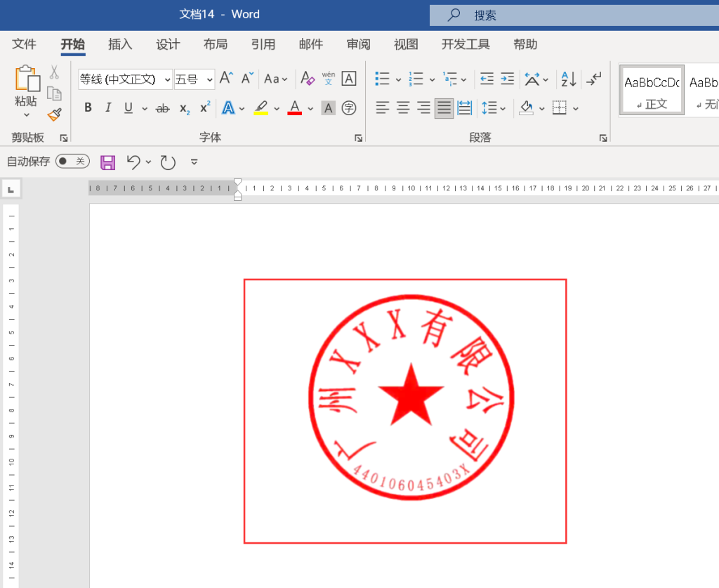Expand underline style options arrow
The width and height of the screenshot is (719, 588).
pos(145,109)
